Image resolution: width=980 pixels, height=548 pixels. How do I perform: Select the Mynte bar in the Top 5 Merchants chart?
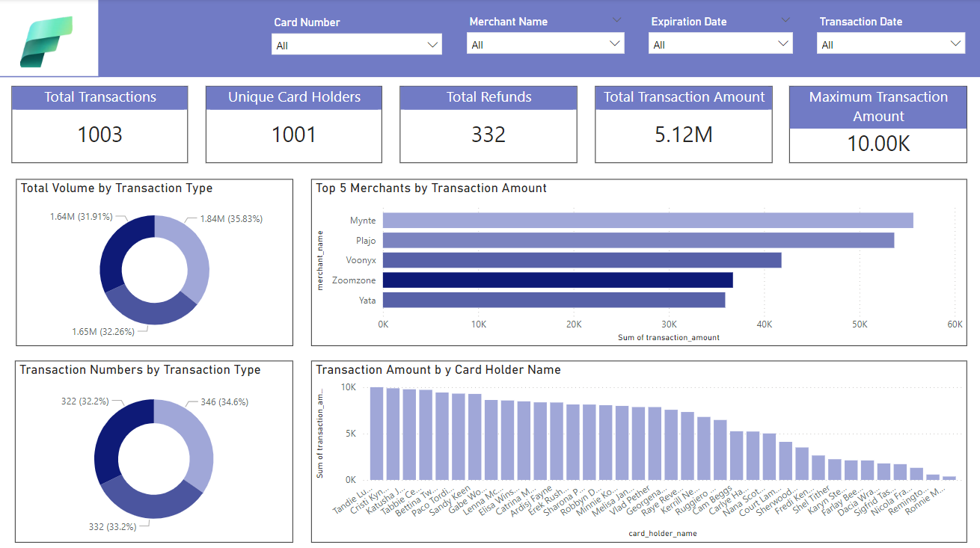[x=648, y=220]
